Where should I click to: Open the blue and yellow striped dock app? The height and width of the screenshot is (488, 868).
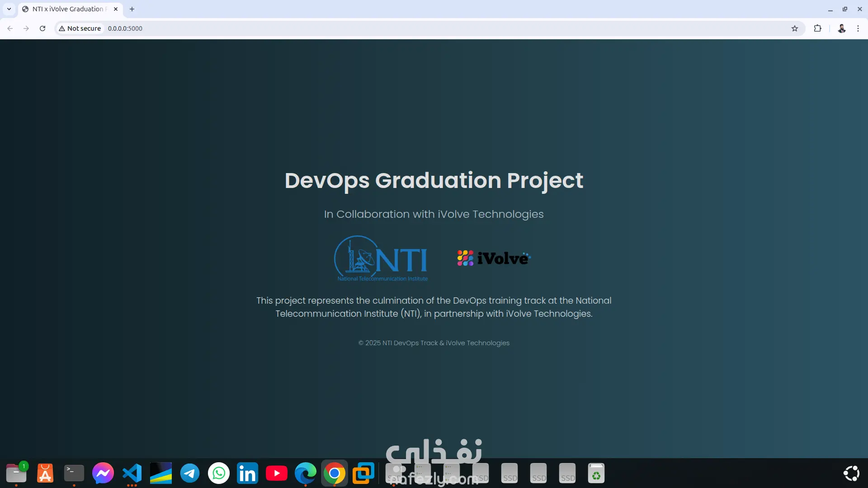[161, 473]
